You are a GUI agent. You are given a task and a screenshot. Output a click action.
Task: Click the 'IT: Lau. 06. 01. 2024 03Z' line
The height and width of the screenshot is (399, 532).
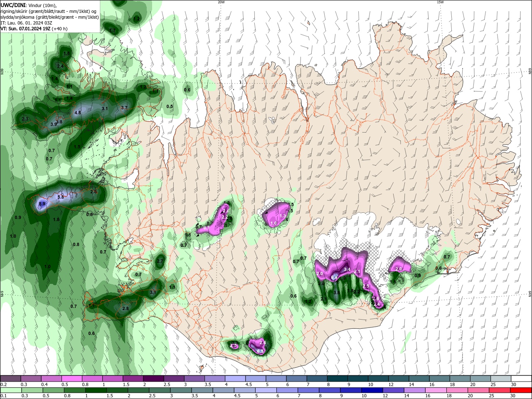coord(26,23)
